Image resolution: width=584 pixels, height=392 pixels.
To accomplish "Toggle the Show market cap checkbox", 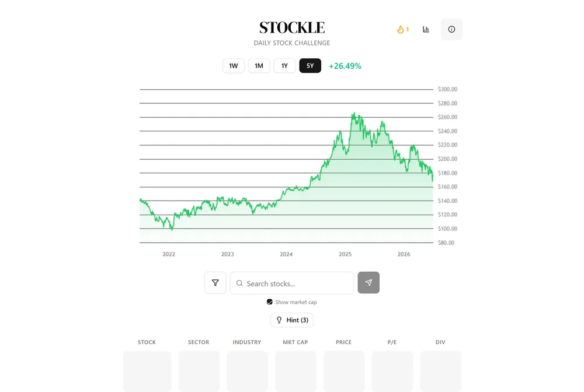I will pos(270,302).
